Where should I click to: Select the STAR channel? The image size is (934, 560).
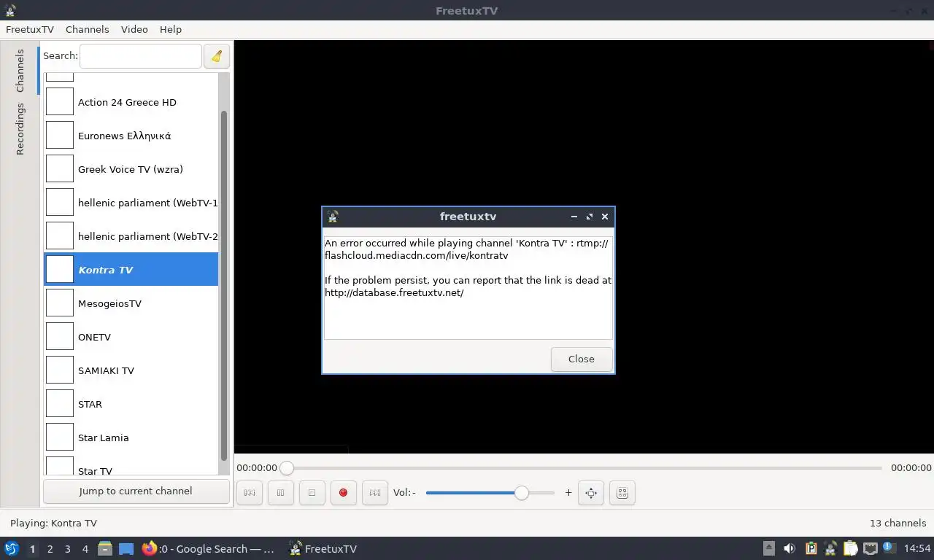coord(131,404)
